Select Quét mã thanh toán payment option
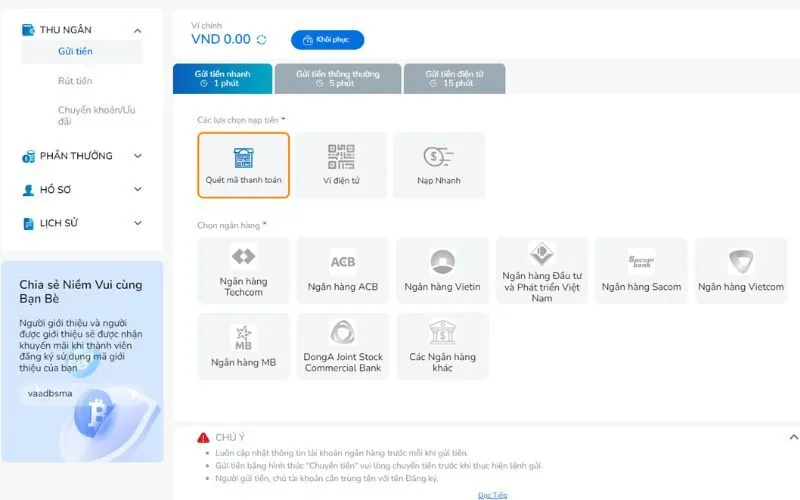 coord(243,165)
